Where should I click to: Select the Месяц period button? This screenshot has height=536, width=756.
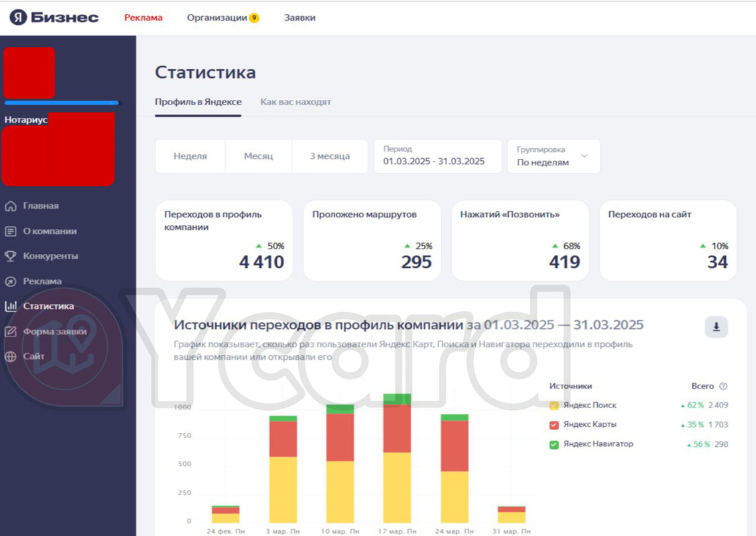[x=259, y=156]
